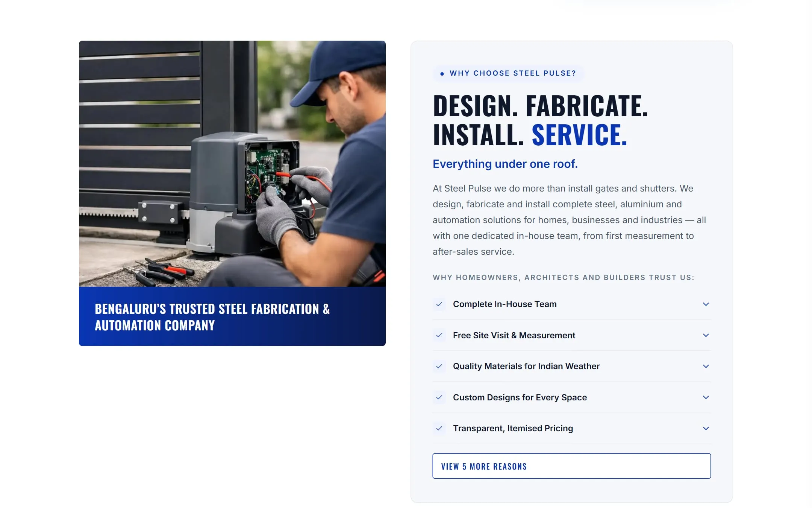
Task: Open the Custom Designs for Every Space label
Action: pos(520,397)
